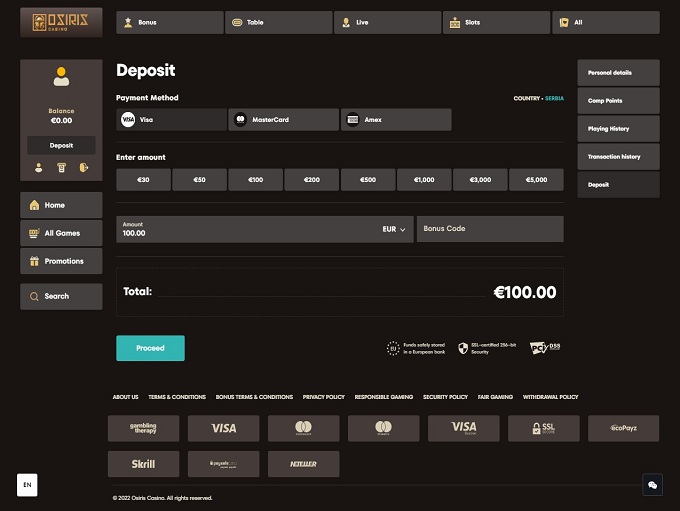Click the Bonus Code field

[x=490, y=229]
